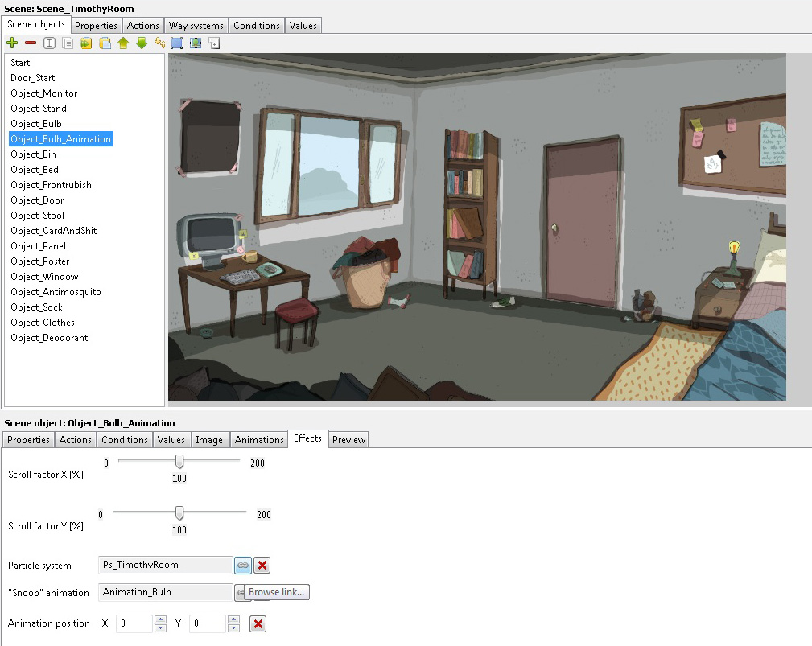Select Door_Start in the scene objects list
Screen dimensions: 812x646
click(33, 78)
